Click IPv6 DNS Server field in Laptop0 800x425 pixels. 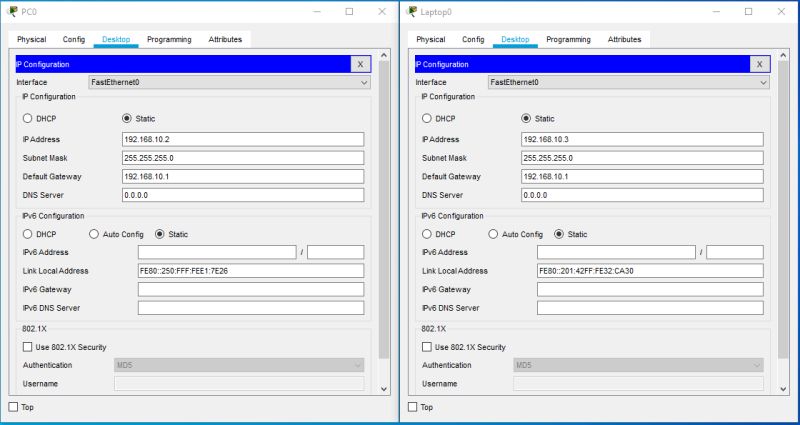(x=651, y=308)
